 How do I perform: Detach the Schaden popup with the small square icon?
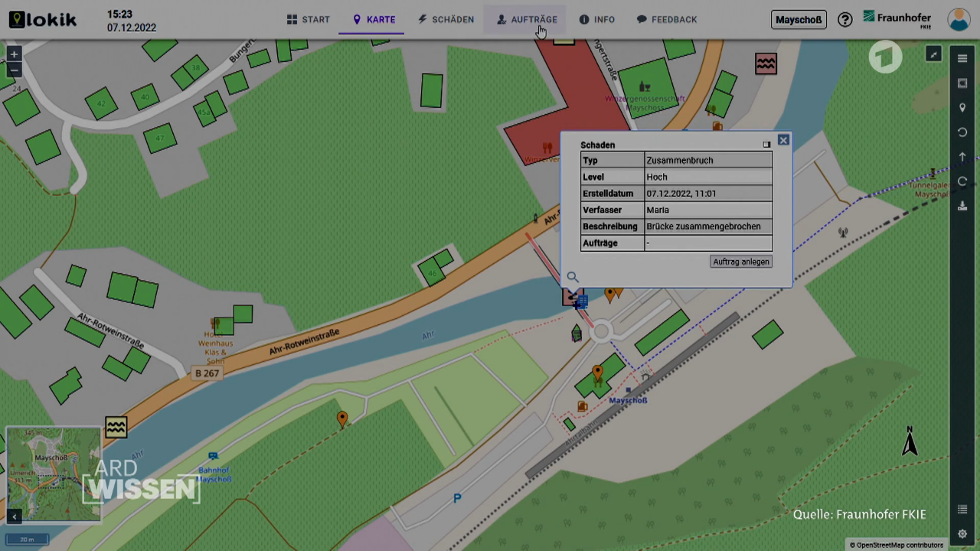tap(766, 145)
